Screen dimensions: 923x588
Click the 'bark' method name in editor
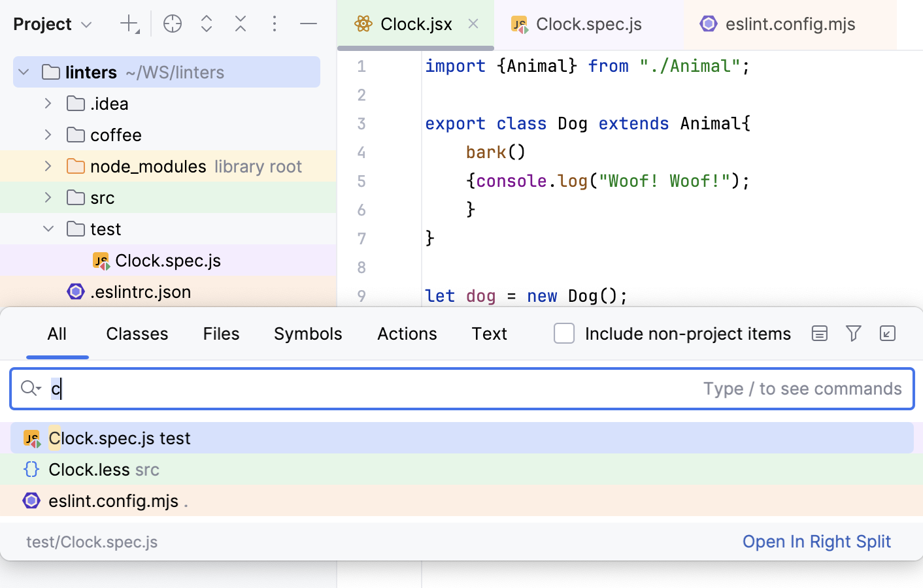click(486, 152)
